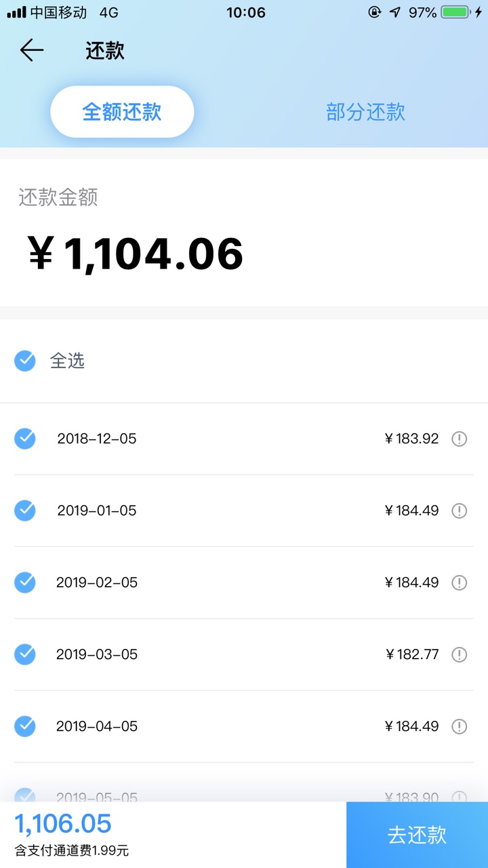The height and width of the screenshot is (868, 488).
Task: Tap the location arrow status icon
Action: pyautogui.click(x=395, y=12)
